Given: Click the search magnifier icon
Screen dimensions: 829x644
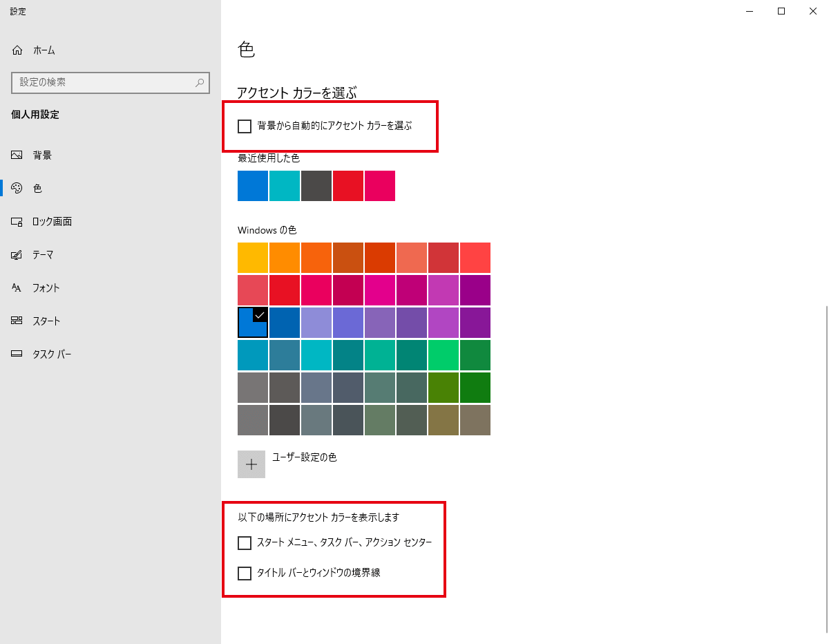Looking at the screenshot, I should click(200, 82).
